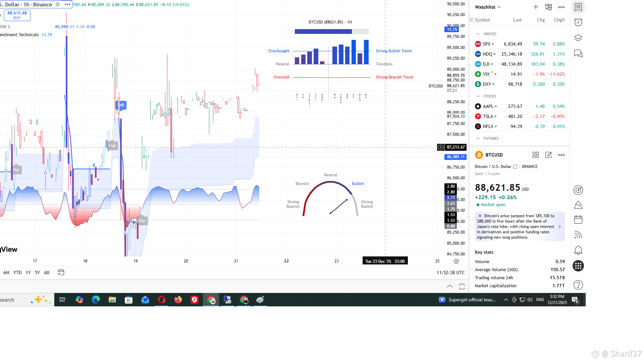Select the 5Y date range
This screenshot has height=362, width=644.
[x=37, y=273]
